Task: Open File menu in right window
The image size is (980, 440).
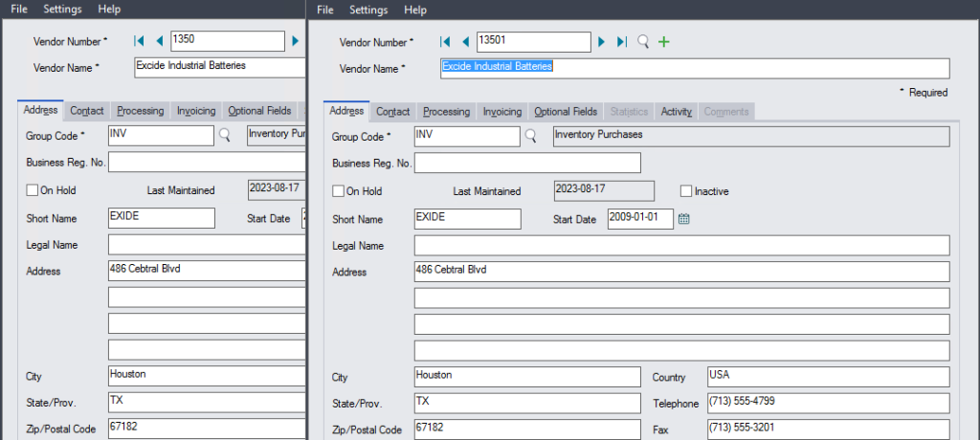Action: point(325,10)
